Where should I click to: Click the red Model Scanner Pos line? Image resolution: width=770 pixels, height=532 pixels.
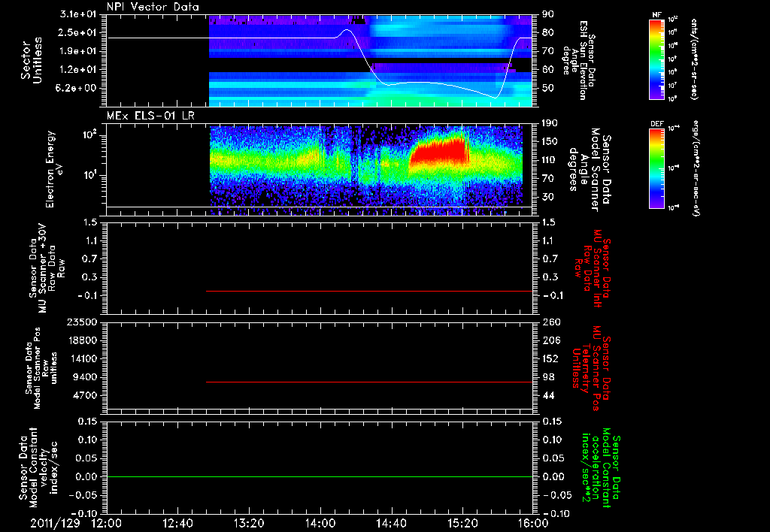(369, 382)
